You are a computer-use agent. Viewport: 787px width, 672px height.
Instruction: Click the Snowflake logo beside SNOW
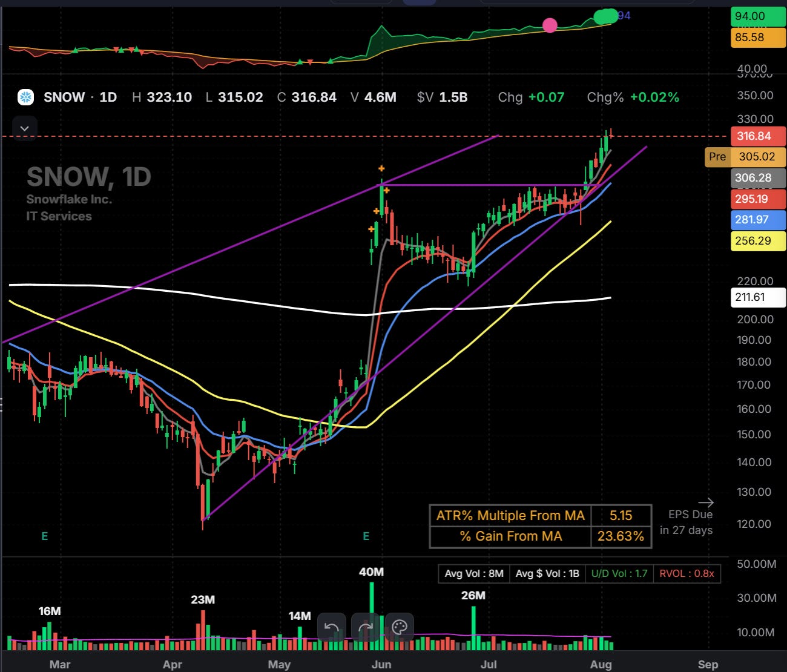click(25, 97)
